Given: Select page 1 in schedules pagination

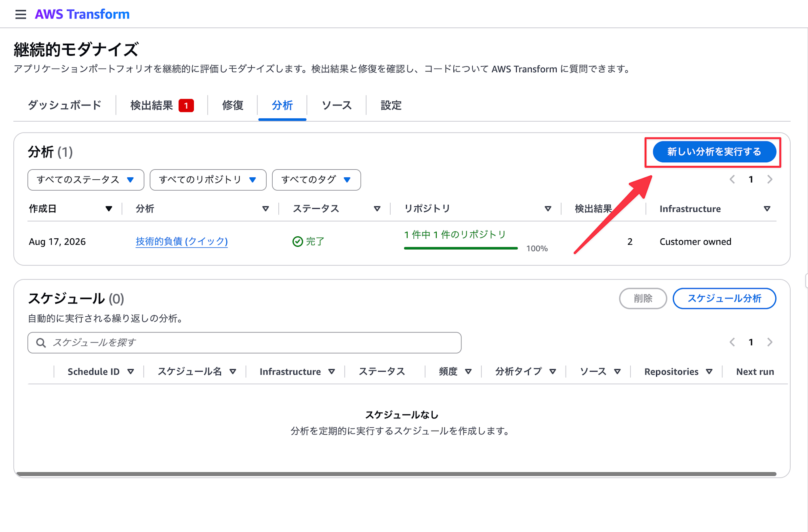Looking at the screenshot, I should [751, 342].
